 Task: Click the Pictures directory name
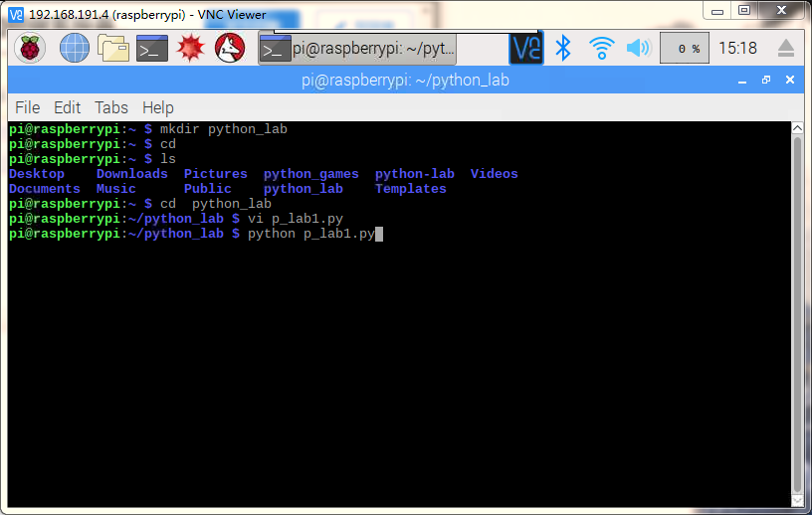pos(215,174)
